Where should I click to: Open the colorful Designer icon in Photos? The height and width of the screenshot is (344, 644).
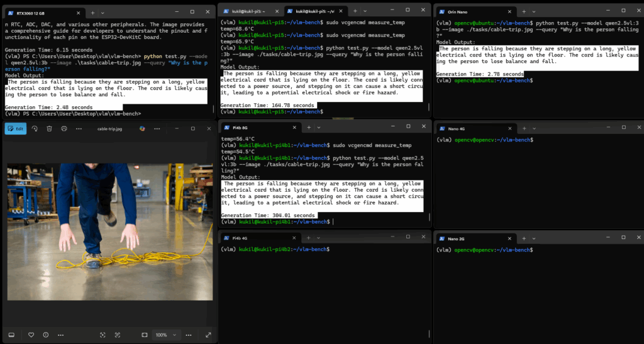[x=142, y=128]
